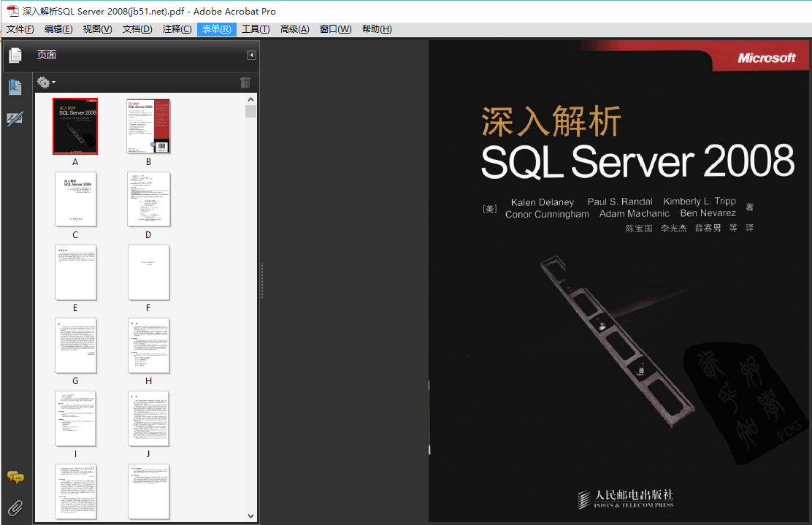Open the 注释(C) menu
812x525 pixels.
pyautogui.click(x=177, y=29)
